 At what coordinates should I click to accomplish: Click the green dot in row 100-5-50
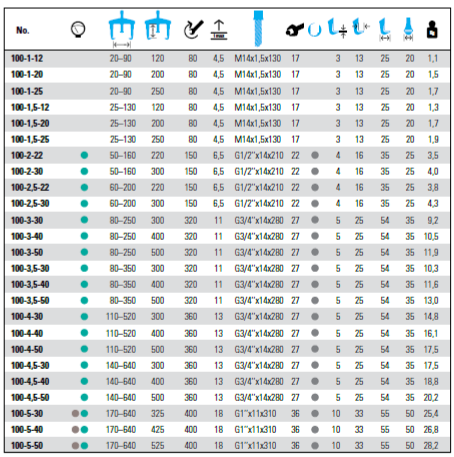pos(84,446)
